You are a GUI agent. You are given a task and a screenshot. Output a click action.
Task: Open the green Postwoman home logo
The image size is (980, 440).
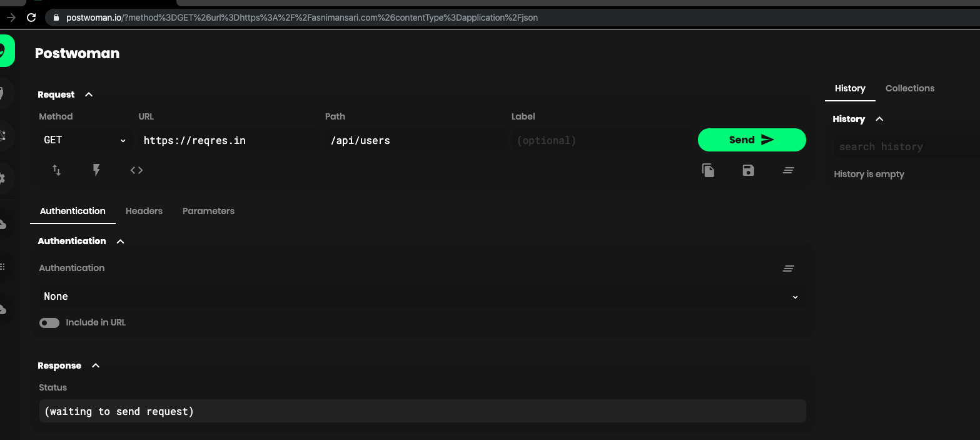coord(6,51)
